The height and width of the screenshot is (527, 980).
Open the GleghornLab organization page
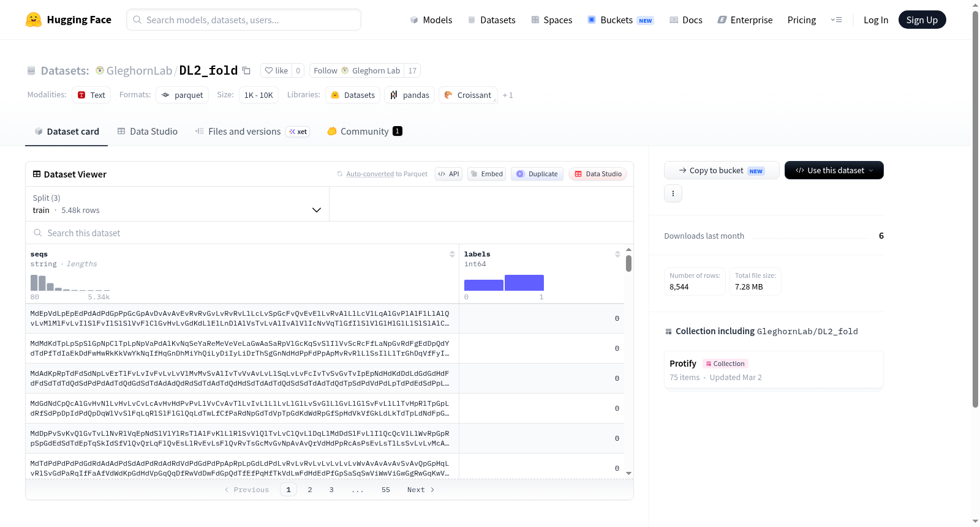point(139,70)
